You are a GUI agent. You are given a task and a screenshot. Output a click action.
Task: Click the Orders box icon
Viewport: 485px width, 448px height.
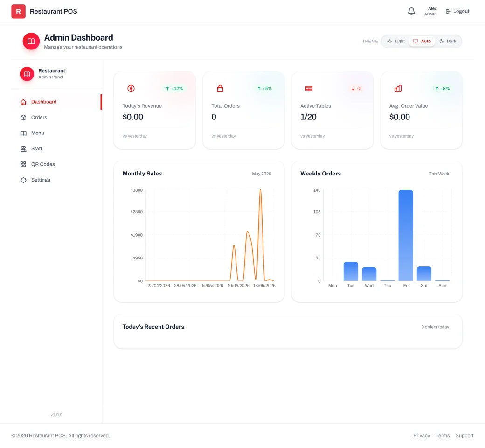[x=23, y=118]
